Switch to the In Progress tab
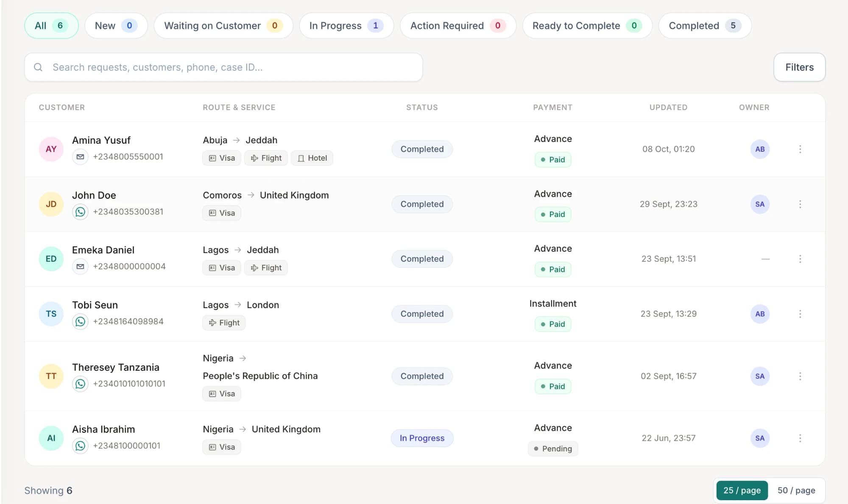Image resolution: width=848 pixels, height=504 pixels. [346, 26]
